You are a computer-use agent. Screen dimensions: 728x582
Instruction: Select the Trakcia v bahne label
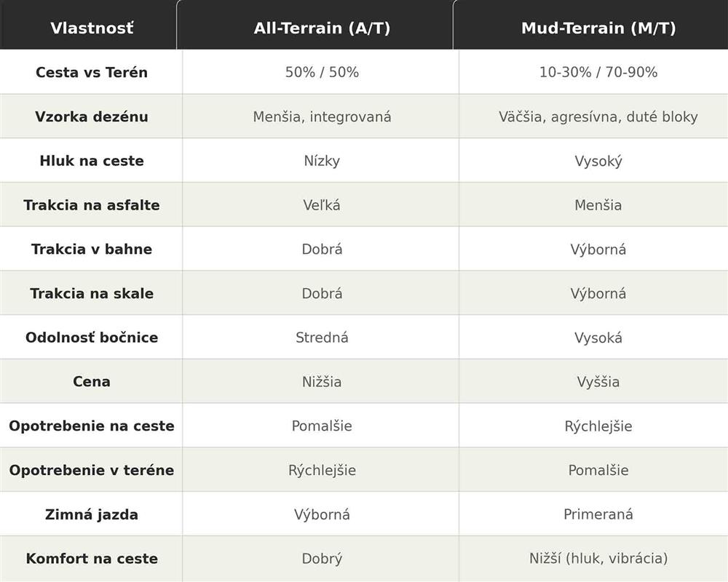click(92, 250)
